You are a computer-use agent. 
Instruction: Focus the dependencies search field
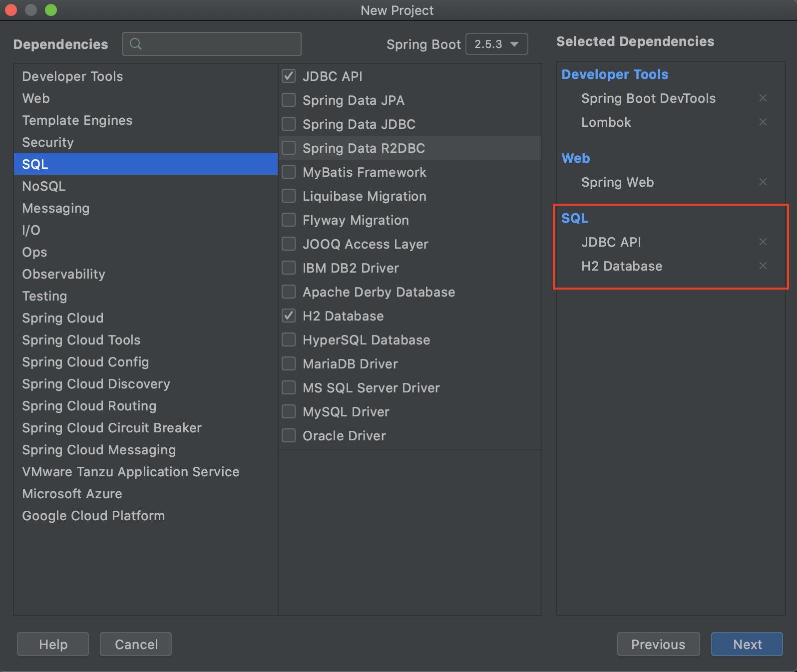coord(212,44)
